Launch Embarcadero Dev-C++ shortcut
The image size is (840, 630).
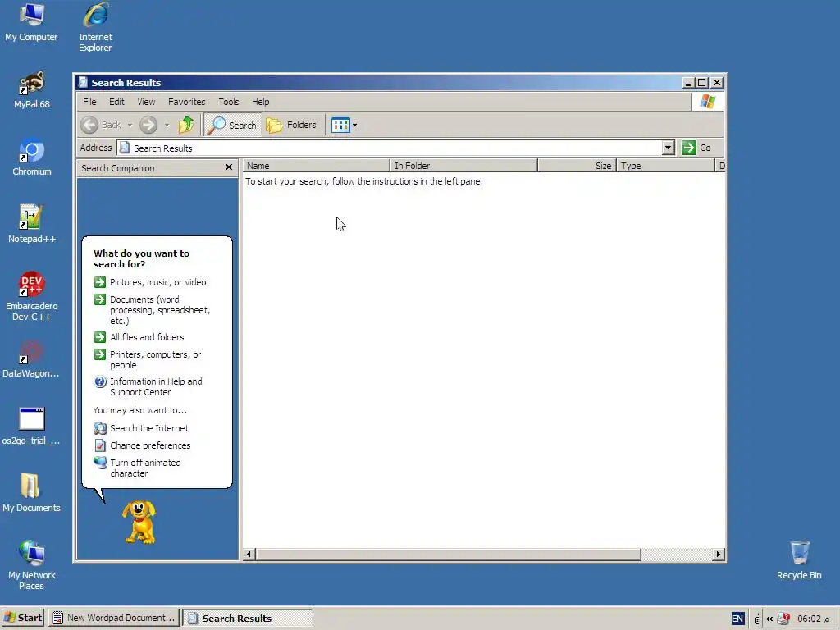click(x=32, y=296)
